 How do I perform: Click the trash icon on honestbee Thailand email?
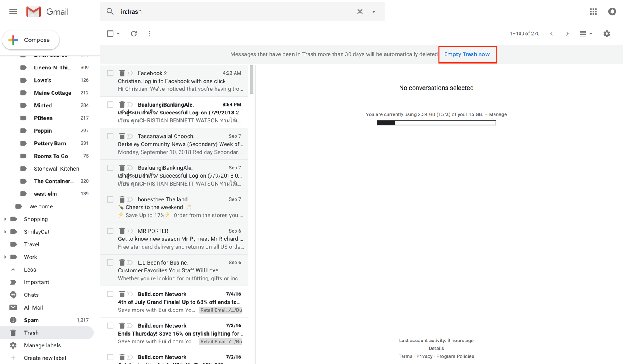(122, 199)
